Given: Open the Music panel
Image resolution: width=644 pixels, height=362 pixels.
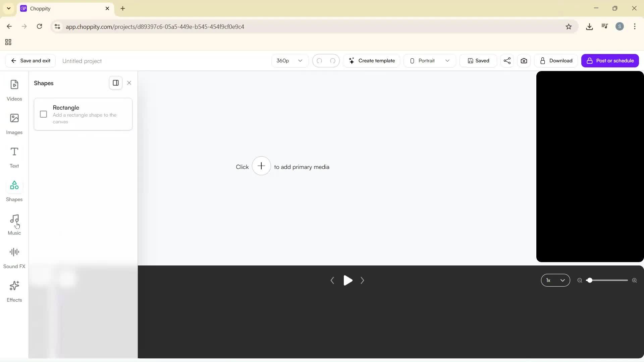Looking at the screenshot, I should 14,224.
